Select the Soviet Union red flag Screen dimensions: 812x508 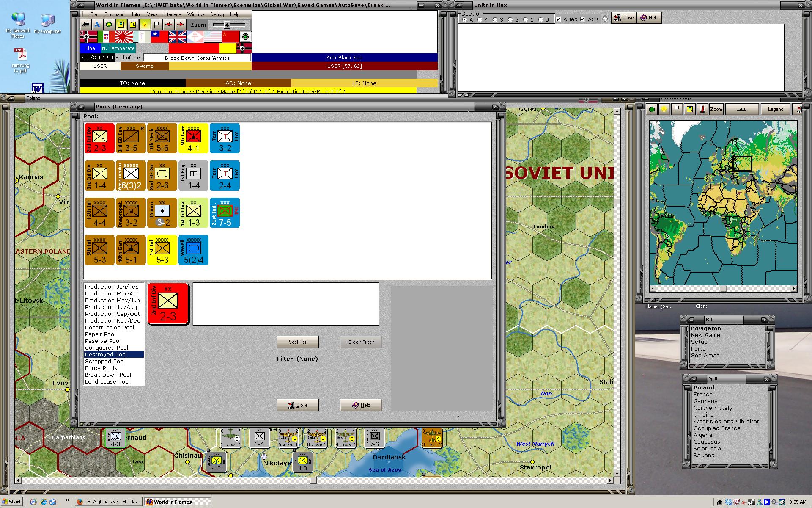230,37
